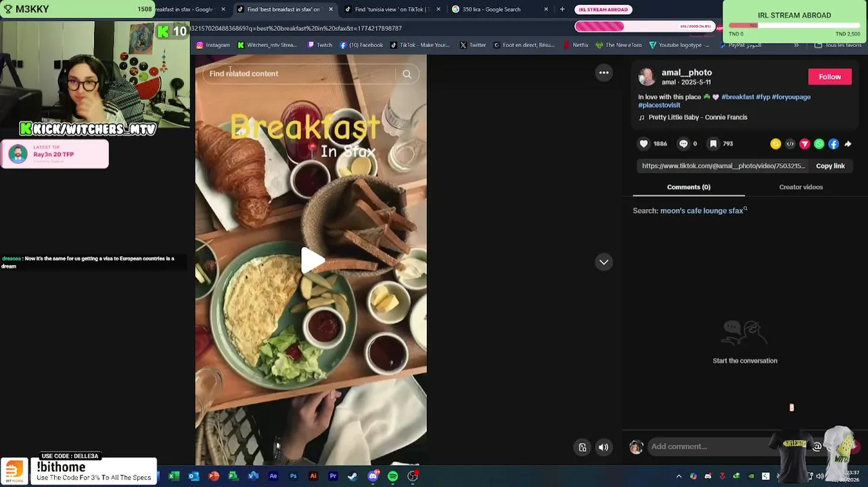The height and width of the screenshot is (487, 868).
Task: Open the Netflix bookmark
Action: pyautogui.click(x=576, y=45)
